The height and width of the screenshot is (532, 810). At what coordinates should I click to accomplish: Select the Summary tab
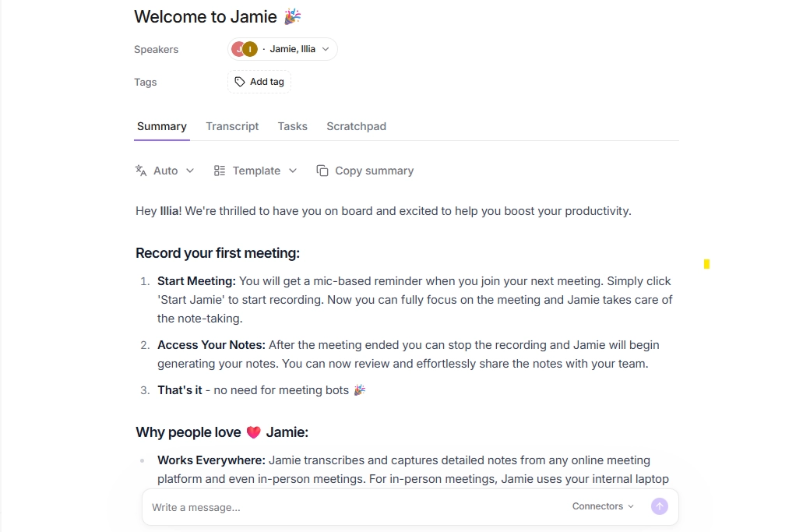(x=162, y=126)
